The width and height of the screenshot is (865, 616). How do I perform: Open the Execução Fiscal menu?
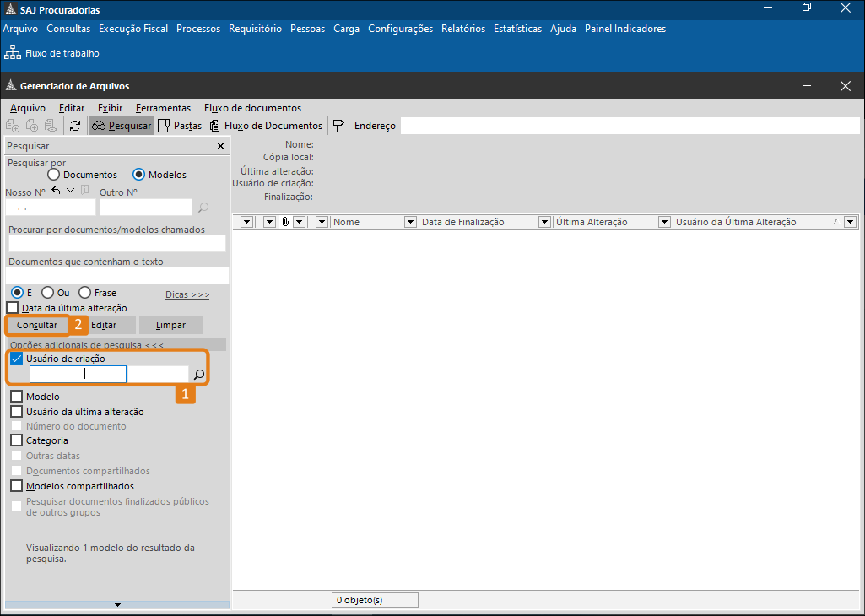click(133, 29)
